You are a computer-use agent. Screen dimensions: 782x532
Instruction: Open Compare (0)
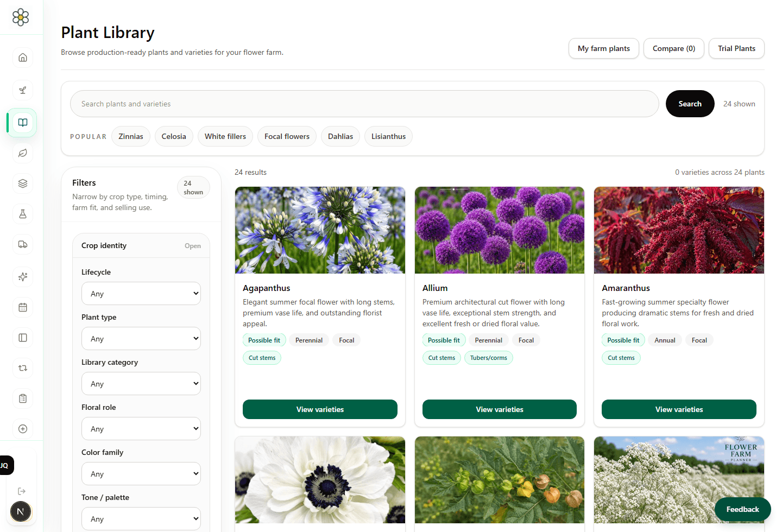[674, 48]
